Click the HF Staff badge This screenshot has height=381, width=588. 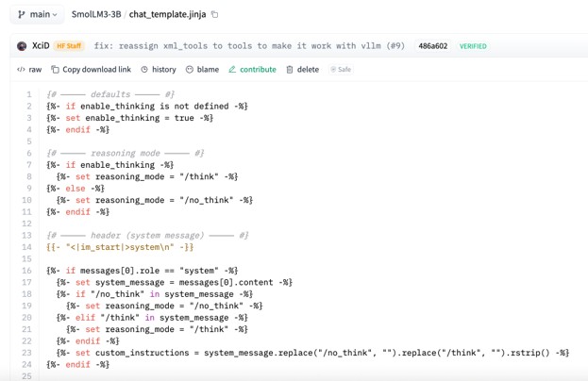point(69,45)
